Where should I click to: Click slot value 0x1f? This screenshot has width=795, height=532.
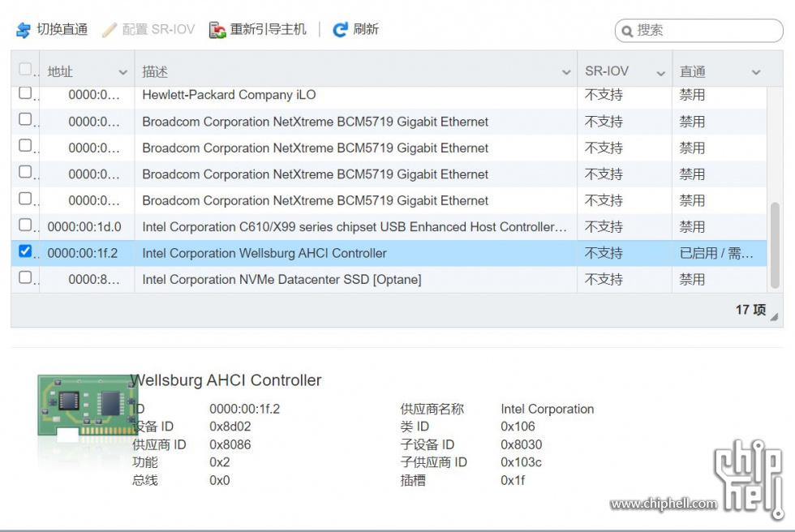click(x=513, y=480)
